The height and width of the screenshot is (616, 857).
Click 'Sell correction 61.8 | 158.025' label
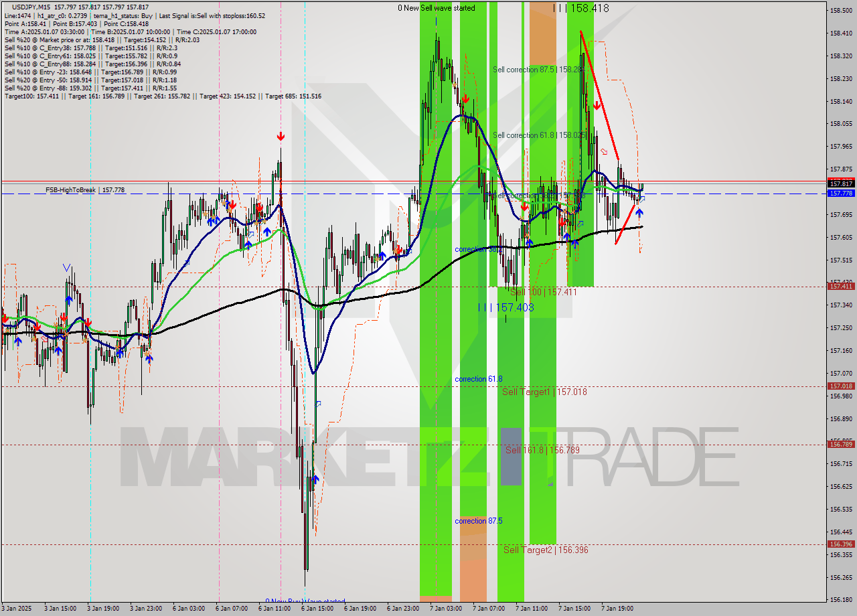[540, 135]
